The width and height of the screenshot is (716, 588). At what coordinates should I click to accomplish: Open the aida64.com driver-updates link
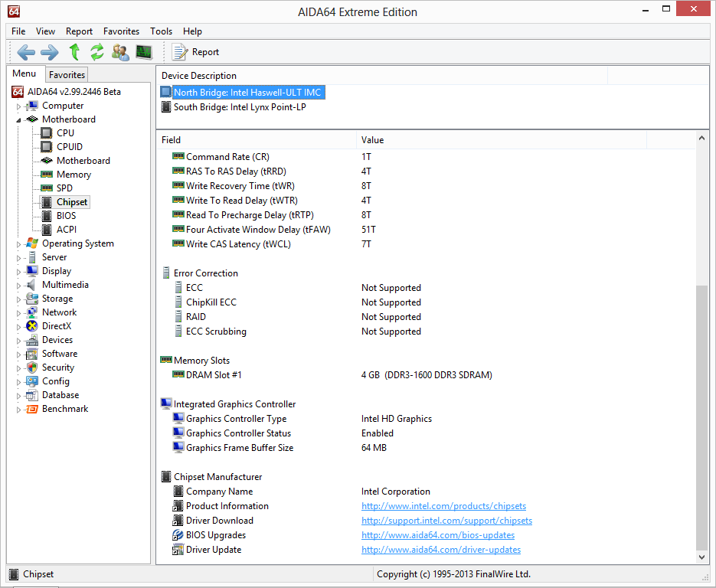pyautogui.click(x=440, y=550)
